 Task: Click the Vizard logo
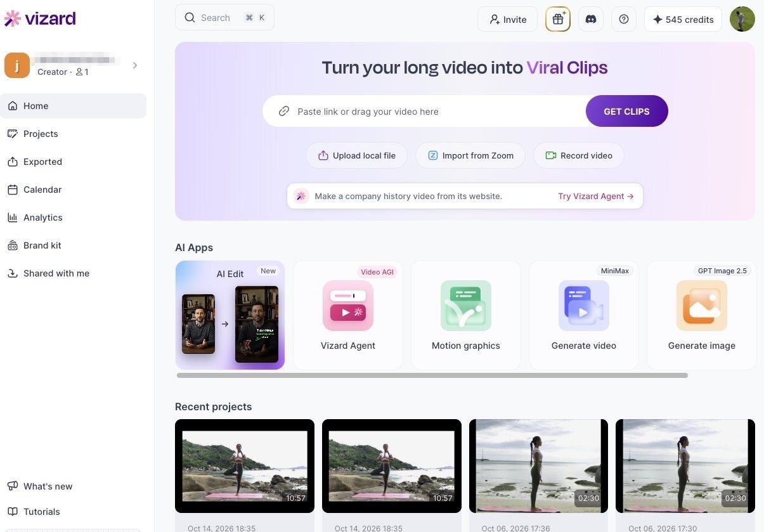point(40,18)
